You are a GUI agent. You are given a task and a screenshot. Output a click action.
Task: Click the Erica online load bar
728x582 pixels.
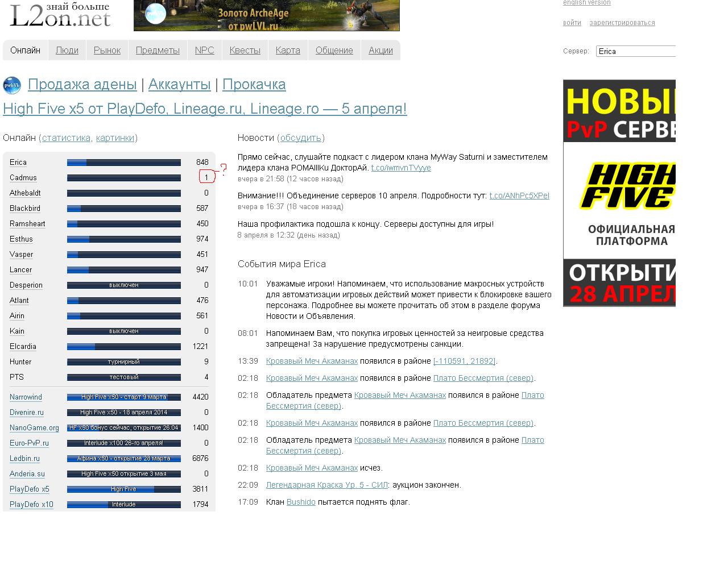tap(124, 163)
